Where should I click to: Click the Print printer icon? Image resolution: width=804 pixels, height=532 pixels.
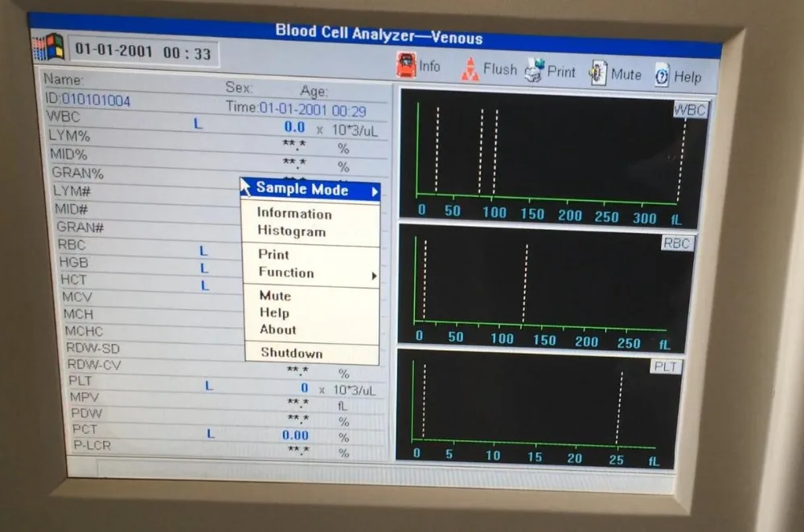[535, 70]
